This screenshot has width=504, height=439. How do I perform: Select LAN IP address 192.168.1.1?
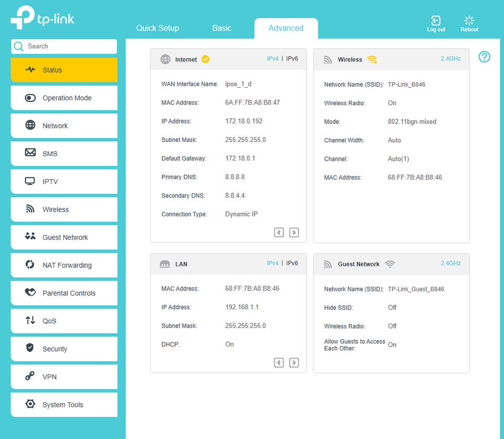(x=241, y=307)
